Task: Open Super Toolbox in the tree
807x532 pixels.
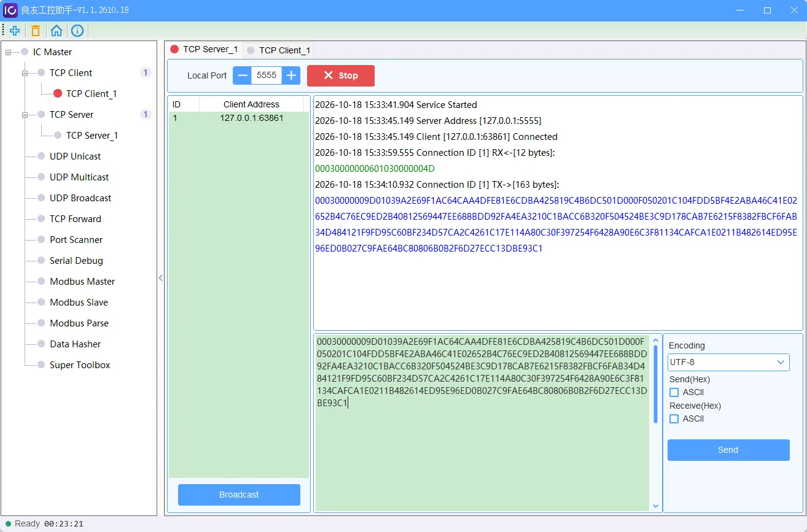Action: (x=80, y=365)
